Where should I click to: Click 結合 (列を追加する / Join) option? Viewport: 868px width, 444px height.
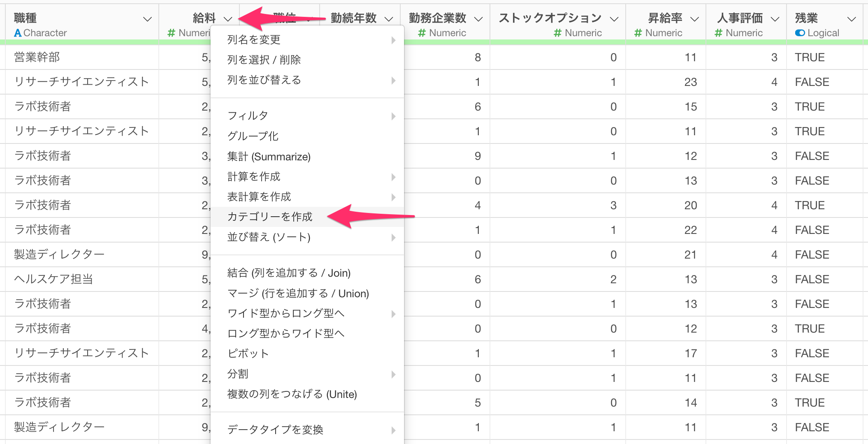[x=289, y=273]
